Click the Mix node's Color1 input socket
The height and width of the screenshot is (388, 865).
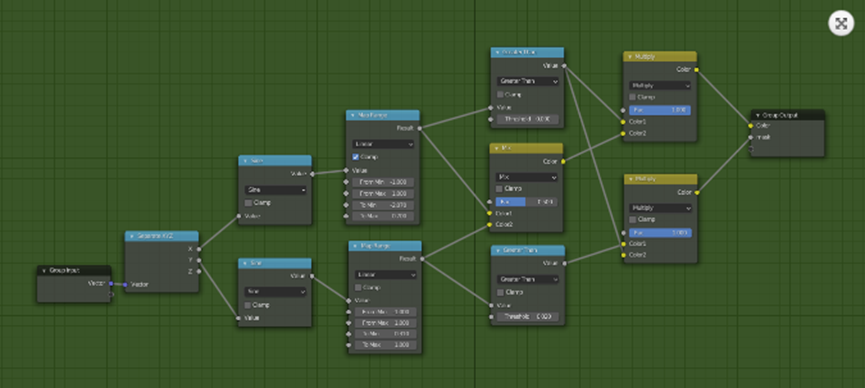point(489,213)
